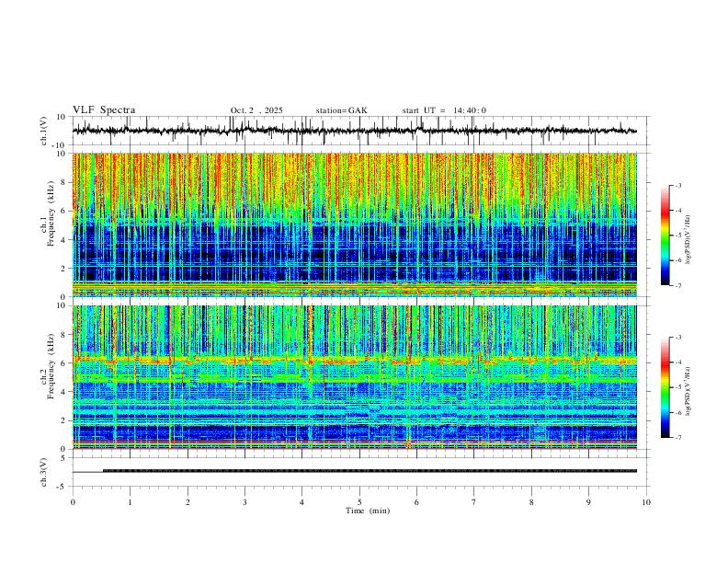The image size is (728, 563).
Task: Click the '3' tick on the time axis
Action: 245,502
